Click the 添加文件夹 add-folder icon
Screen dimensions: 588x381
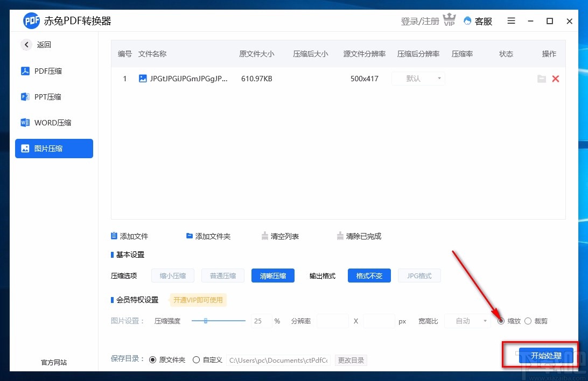[x=189, y=235]
